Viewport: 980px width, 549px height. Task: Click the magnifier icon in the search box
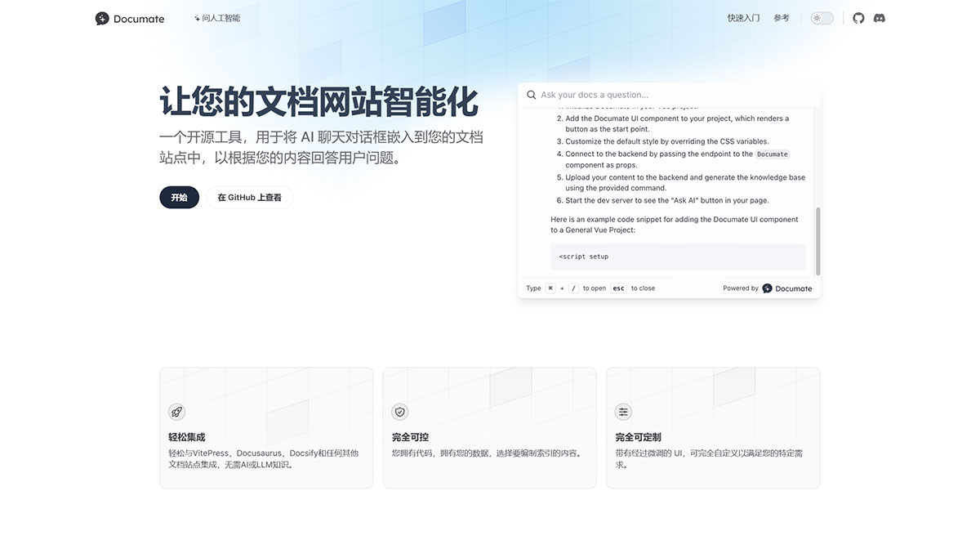532,94
